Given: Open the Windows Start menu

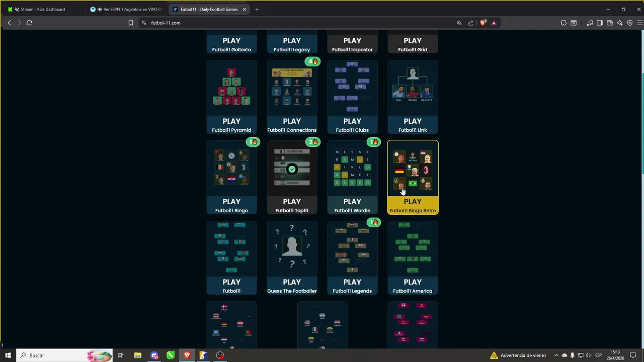Looking at the screenshot, I should click(8, 355).
